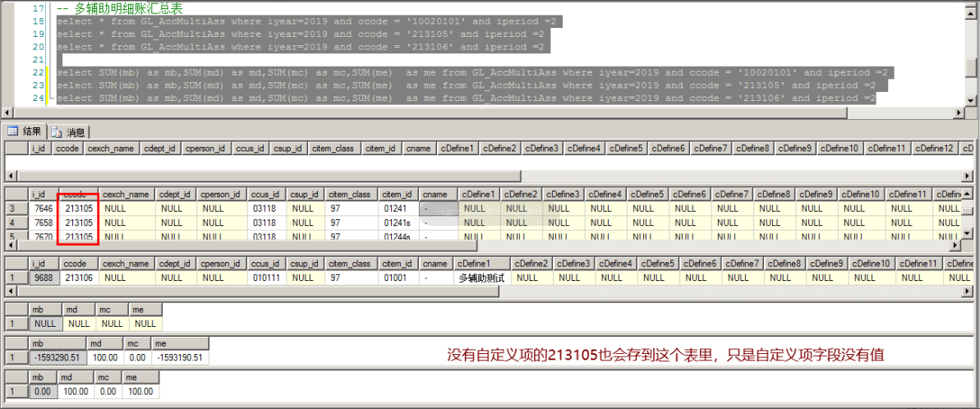Click the query editor horizontal scrollbar left arrow
This screenshot has width=980, height=409.
pos(7,112)
